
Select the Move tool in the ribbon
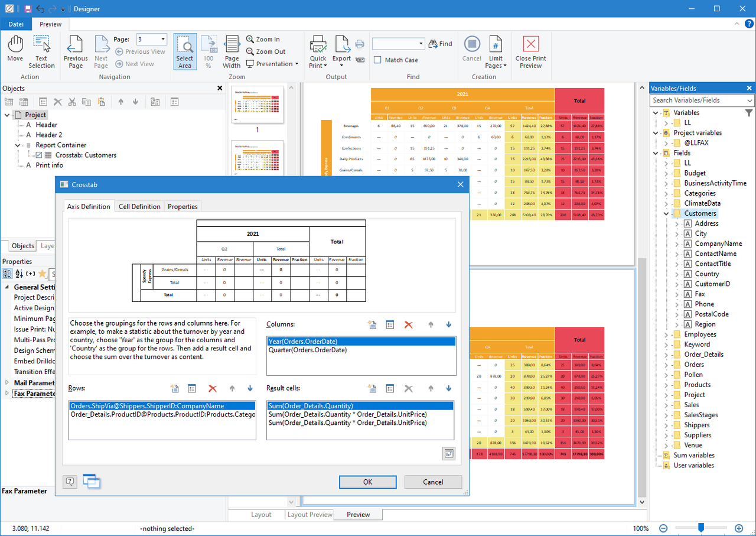(15, 48)
